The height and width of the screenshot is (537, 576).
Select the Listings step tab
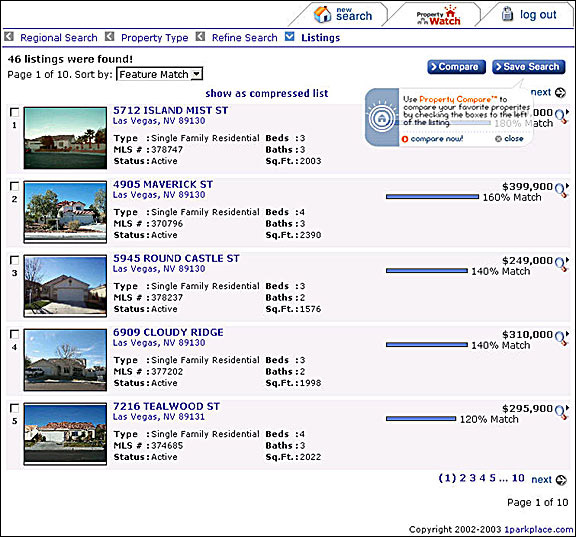(x=320, y=37)
